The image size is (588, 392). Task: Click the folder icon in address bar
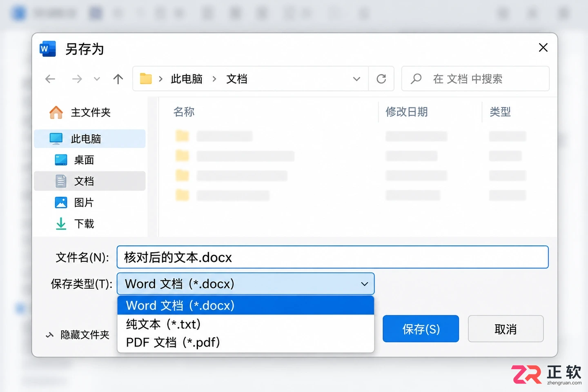146,78
